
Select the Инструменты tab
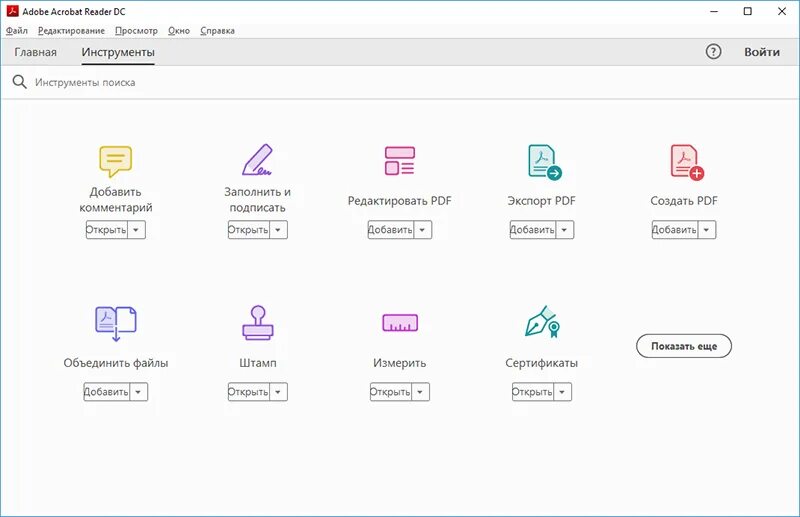(x=118, y=52)
